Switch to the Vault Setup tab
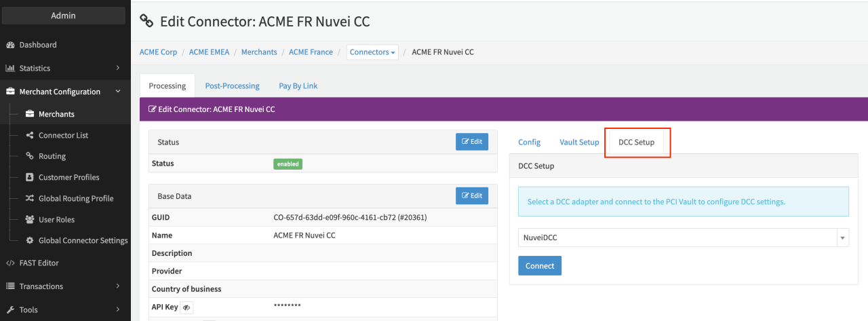This screenshot has width=868, height=321. pos(578,142)
